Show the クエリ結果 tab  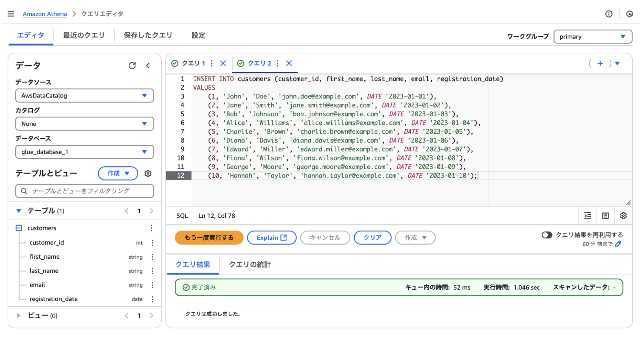(193, 265)
